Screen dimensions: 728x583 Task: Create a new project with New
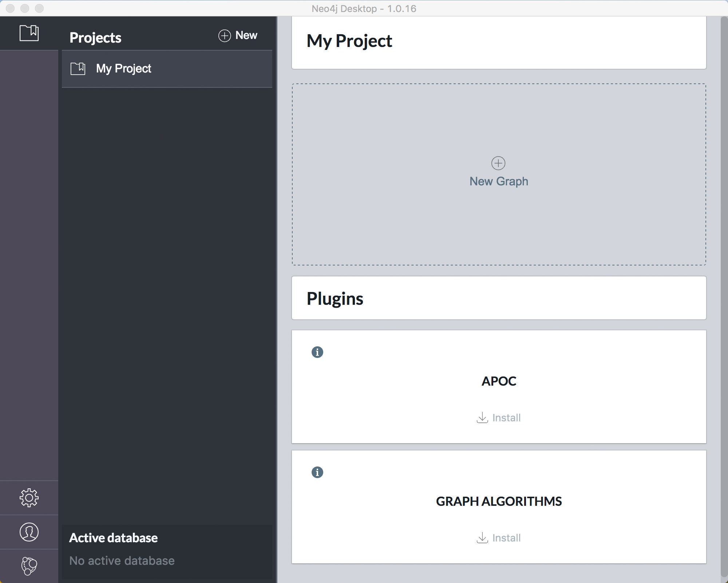(238, 36)
